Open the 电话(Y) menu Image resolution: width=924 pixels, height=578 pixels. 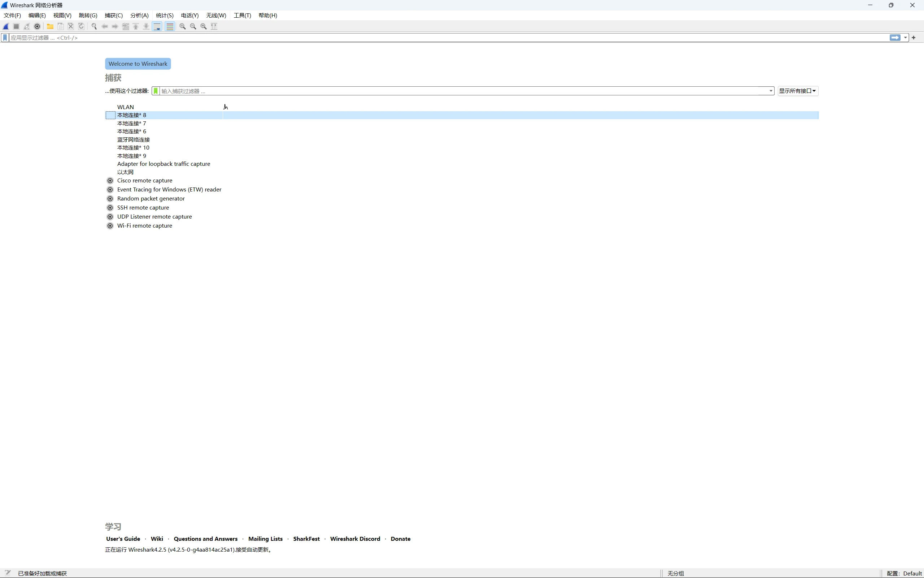click(190, 15)
